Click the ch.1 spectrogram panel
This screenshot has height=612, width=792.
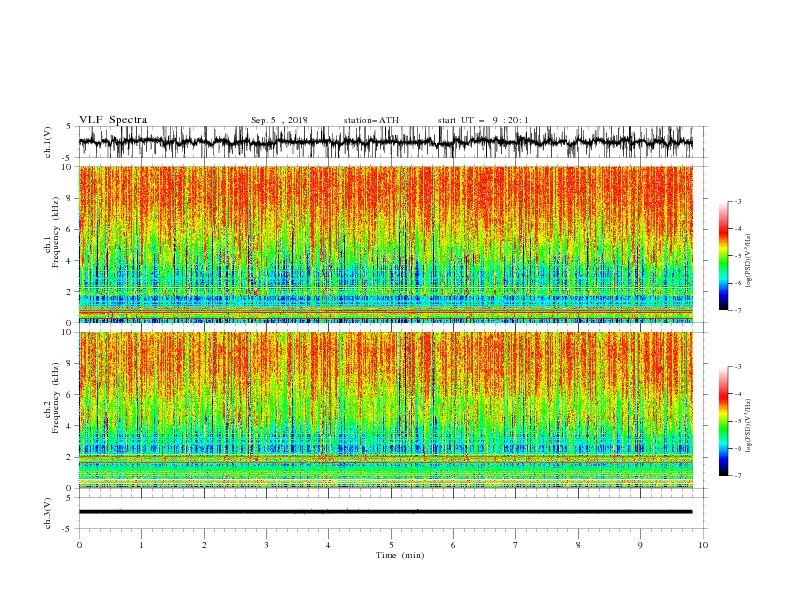click(386, 244)
